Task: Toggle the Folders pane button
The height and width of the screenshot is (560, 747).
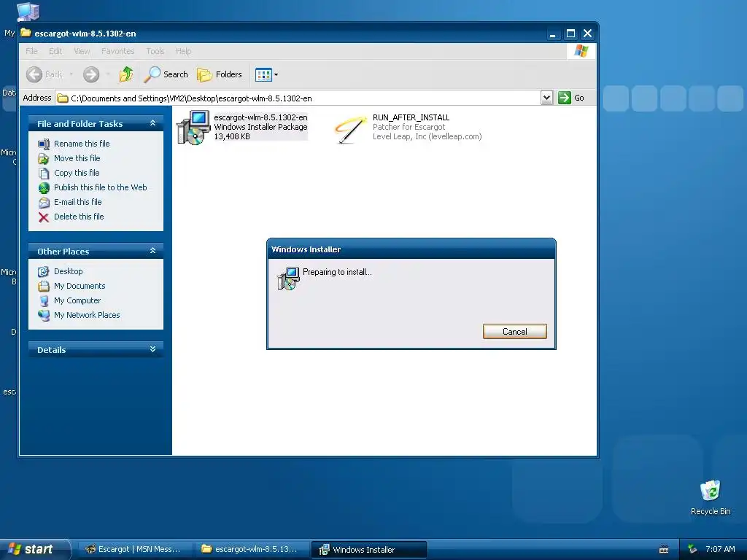Action: pos(220,74)
